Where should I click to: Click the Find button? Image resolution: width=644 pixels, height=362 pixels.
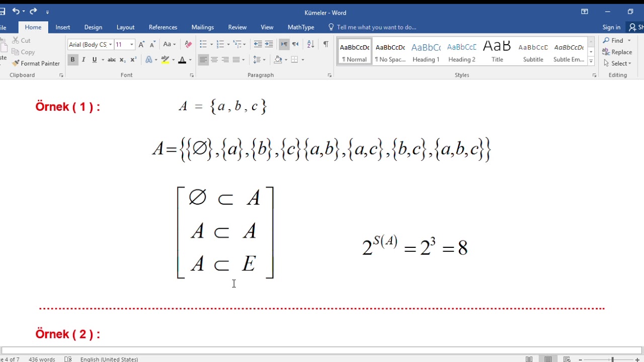click(x=613, y=40)
